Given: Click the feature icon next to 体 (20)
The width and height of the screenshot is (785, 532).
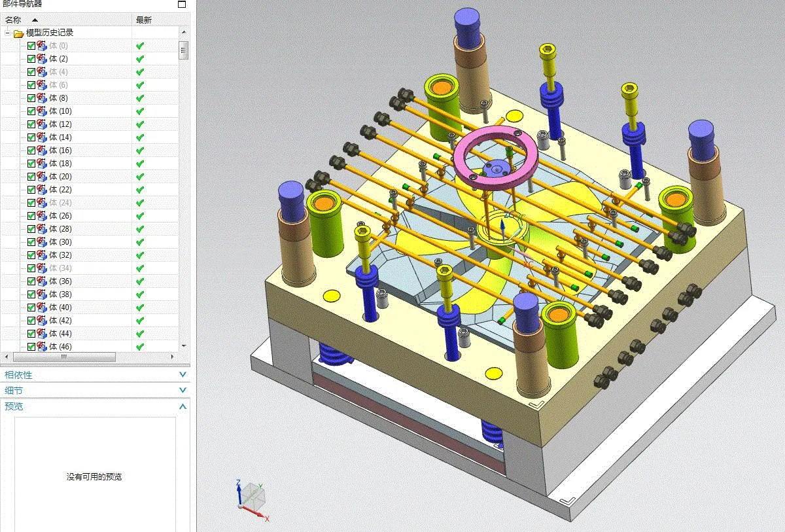Looking at the screenshot, I should [41, 177].
